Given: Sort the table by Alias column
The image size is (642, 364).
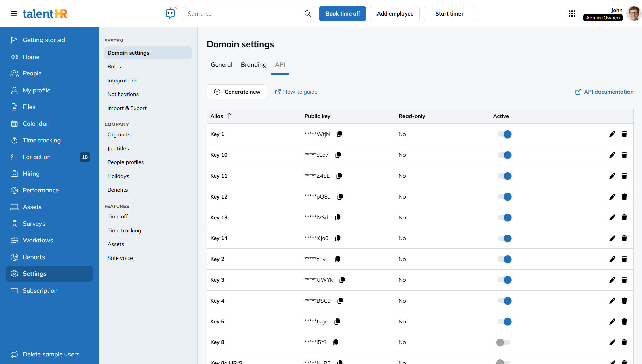Looking at the screenshot, I should [x=221, y=116].
